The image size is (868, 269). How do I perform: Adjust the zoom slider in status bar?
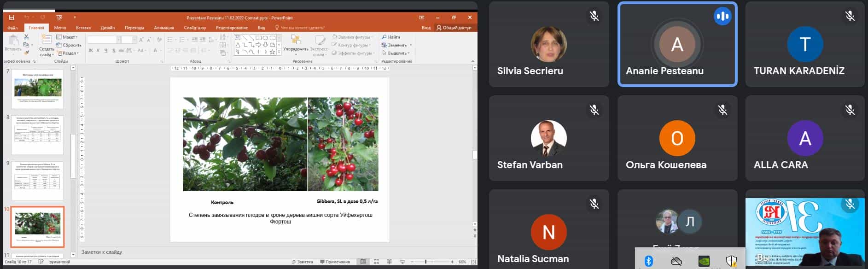(425, 262)
